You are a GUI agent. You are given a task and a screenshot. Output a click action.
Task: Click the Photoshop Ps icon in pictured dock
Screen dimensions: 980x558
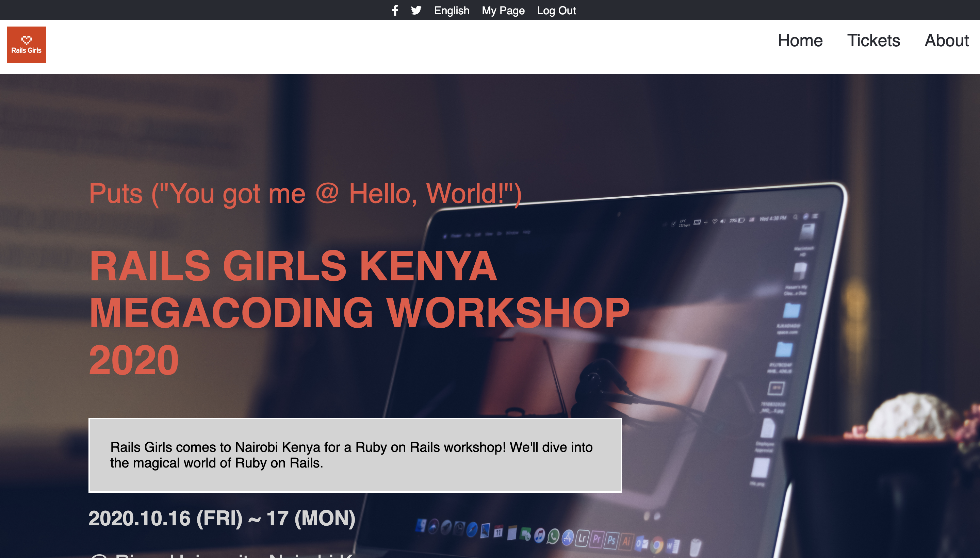(x=611, y=540)
